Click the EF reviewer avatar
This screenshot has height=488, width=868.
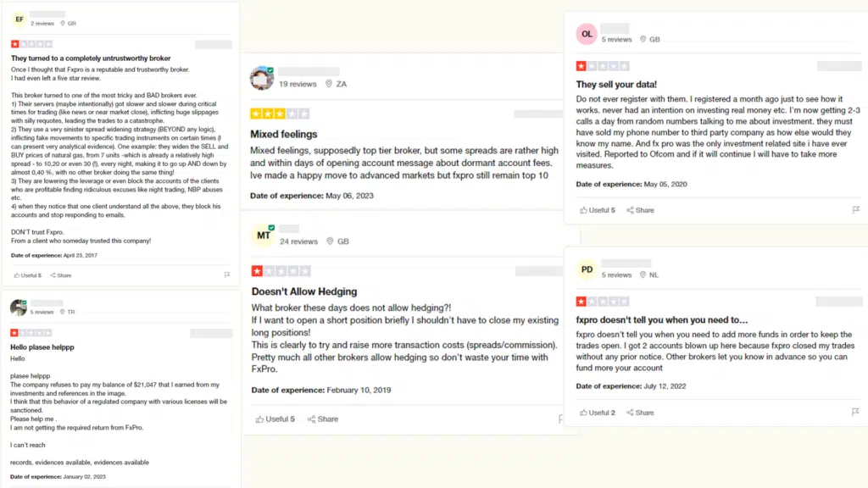coord(18,19)
